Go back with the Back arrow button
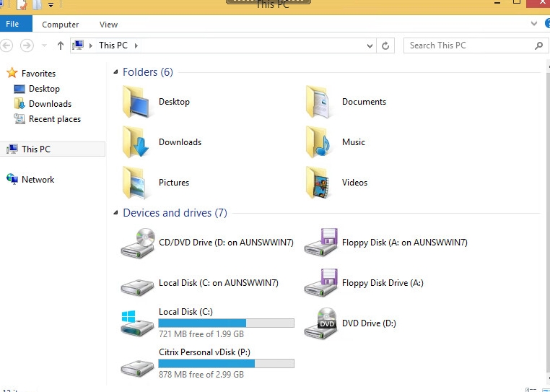Screen dimensions: 550x392 6,45
